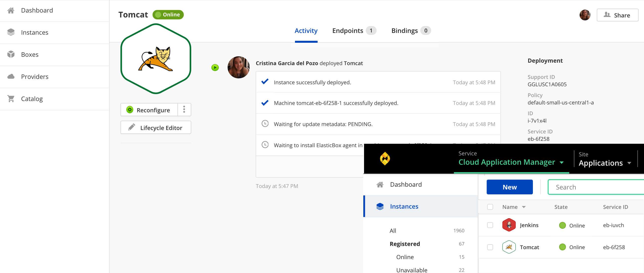644x273 pixels.
Task: Click the green Online status badge
Action: point(168,14)
